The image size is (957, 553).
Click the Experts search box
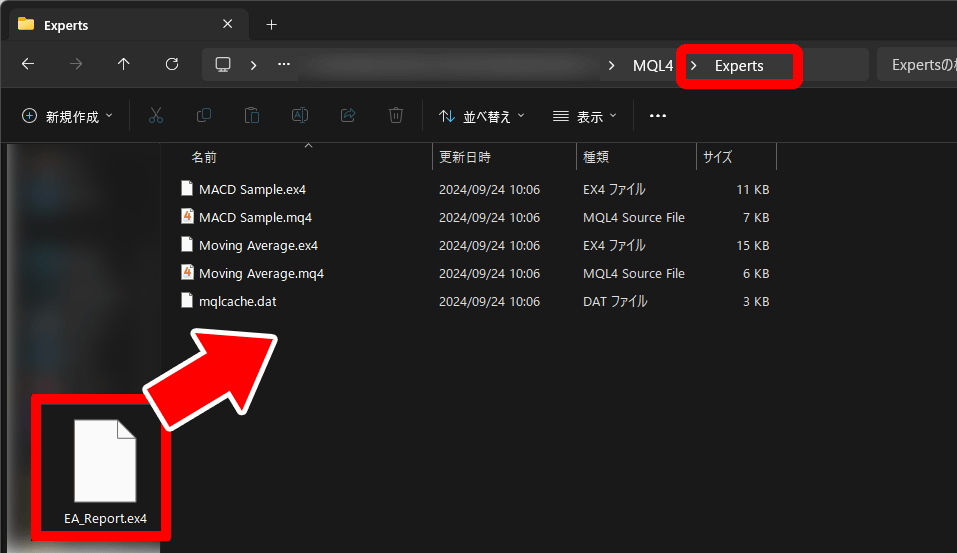[x=915, y=66]
